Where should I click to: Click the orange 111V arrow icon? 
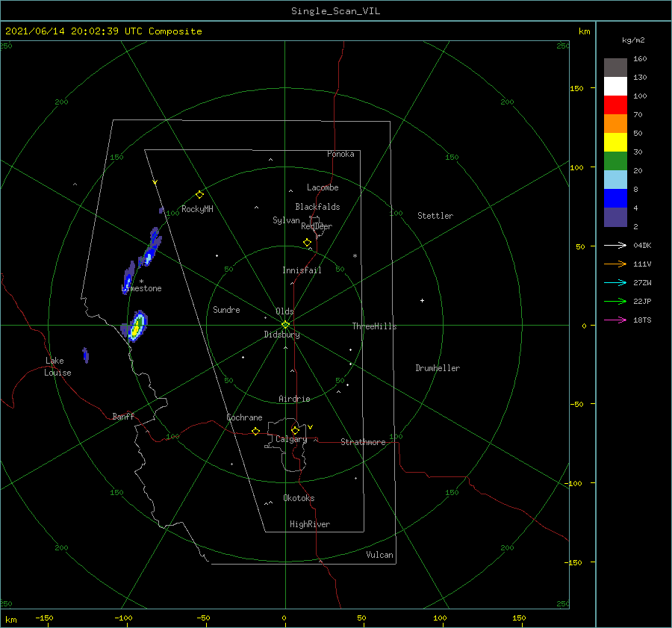pyautogui.click(x=615, y=264)
